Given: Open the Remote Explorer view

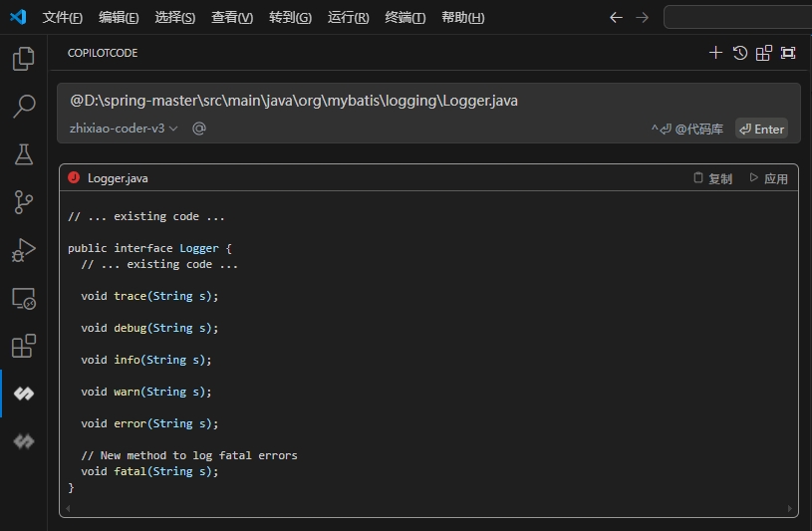Looking at the screenshot, I should (23, 298).
